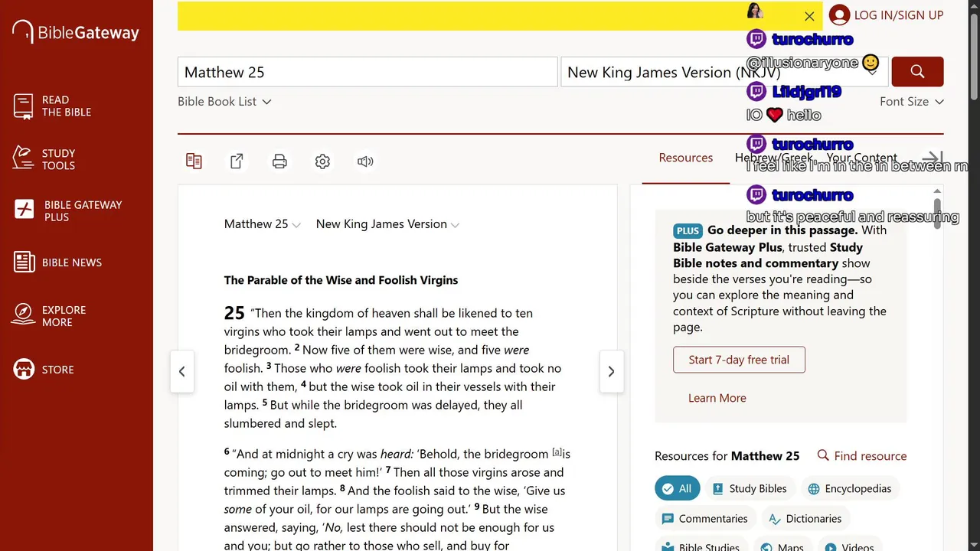Open parallel Bible view icon

pyautogui.click(x=194, y=161)
